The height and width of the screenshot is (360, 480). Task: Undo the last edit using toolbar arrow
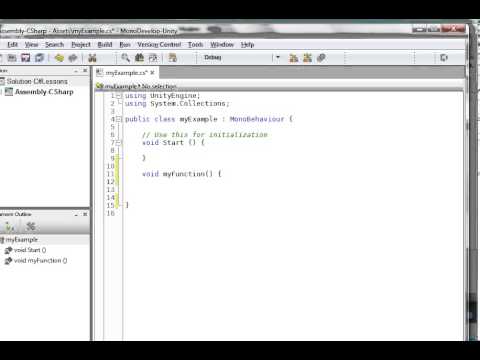click(x=59, y=58)
